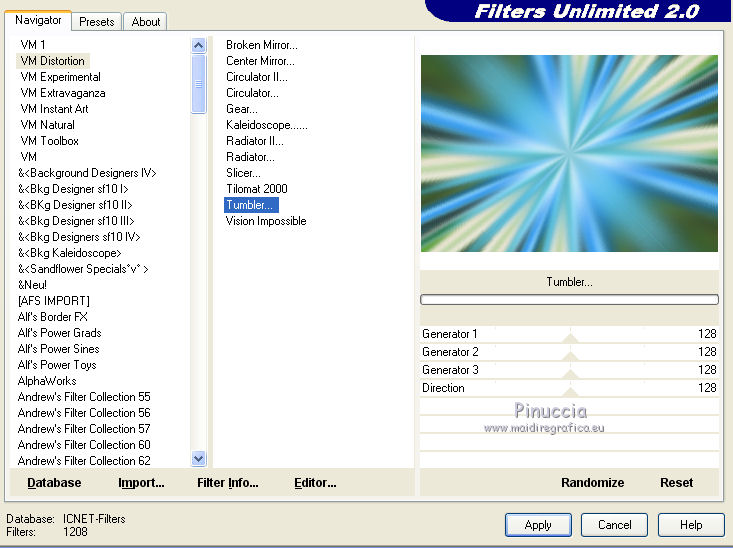Image resolution: width=733 pixels, height=548 pixels.
Task: Select the &<Background Designers IV> category
Action: [87, 173]
